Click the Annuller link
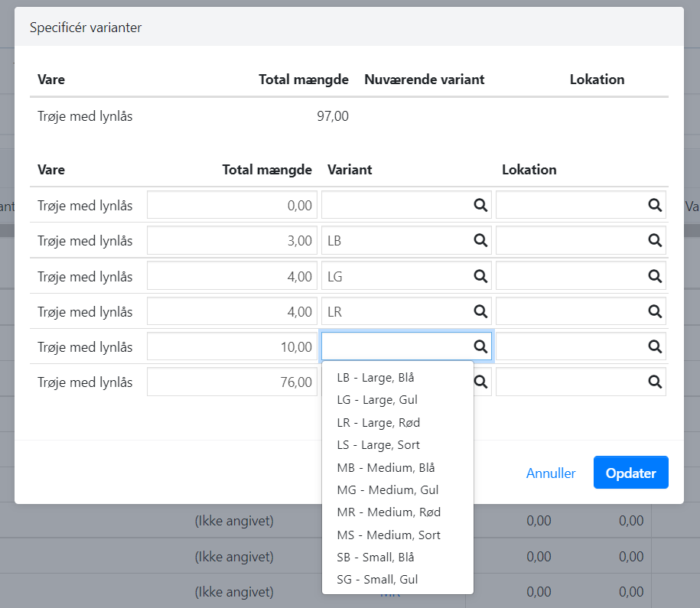 click(x=551, y=473)
